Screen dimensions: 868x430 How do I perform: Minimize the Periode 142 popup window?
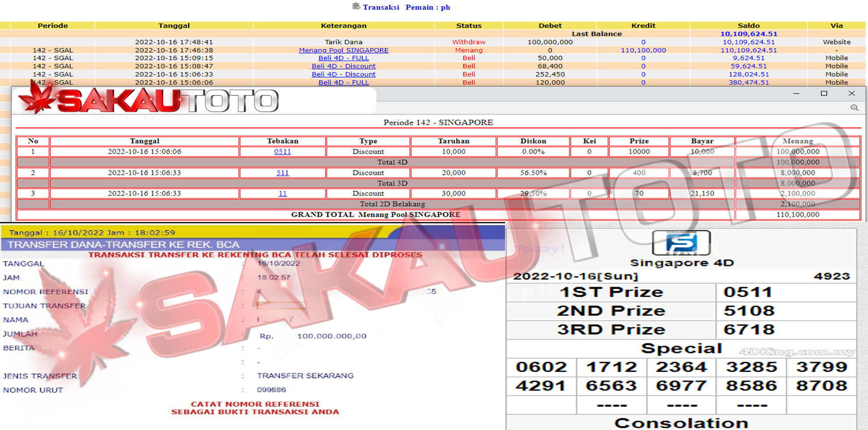click(x=796, y=93)
